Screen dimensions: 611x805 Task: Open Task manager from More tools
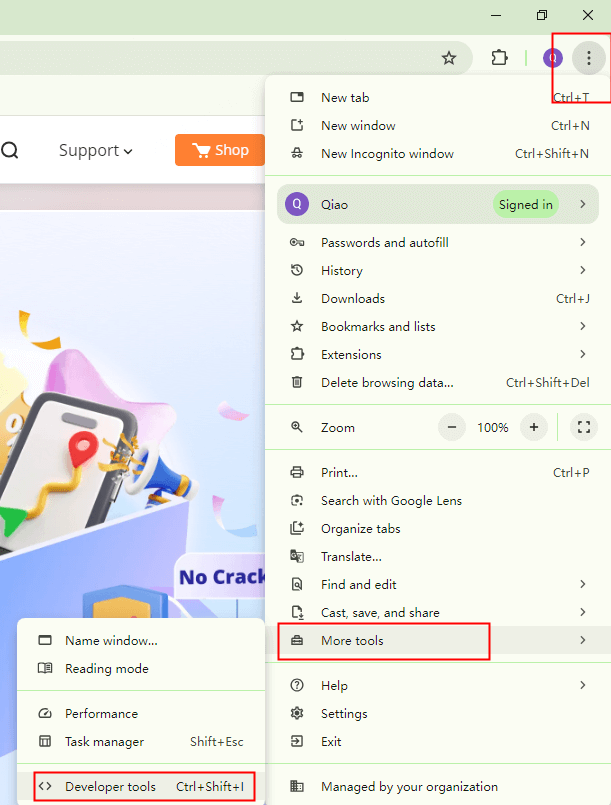104,742
